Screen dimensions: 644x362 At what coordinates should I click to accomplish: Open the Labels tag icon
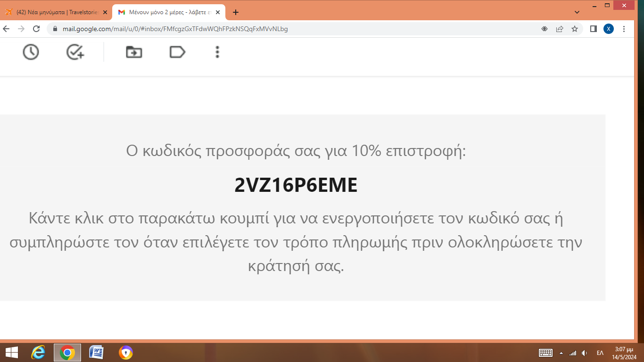[177, 52]
